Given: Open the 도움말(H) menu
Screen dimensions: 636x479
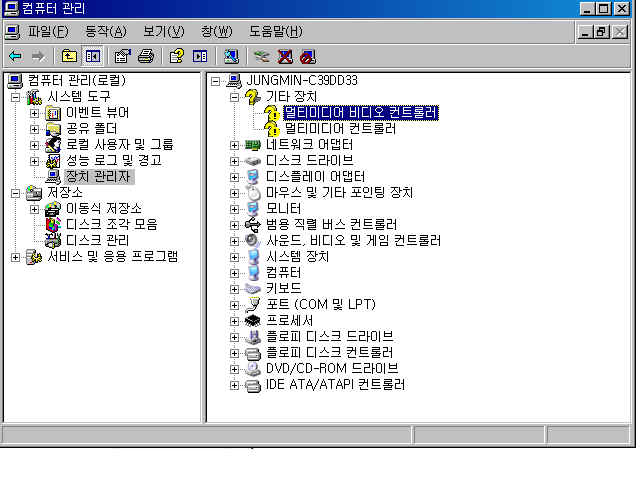Looking at the screenshot, I should (275, 31).
